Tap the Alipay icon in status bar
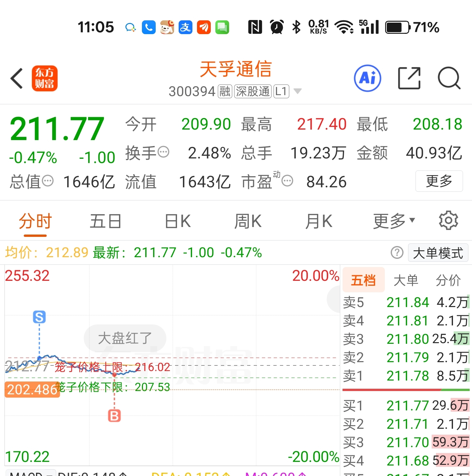 coord(185,27)
